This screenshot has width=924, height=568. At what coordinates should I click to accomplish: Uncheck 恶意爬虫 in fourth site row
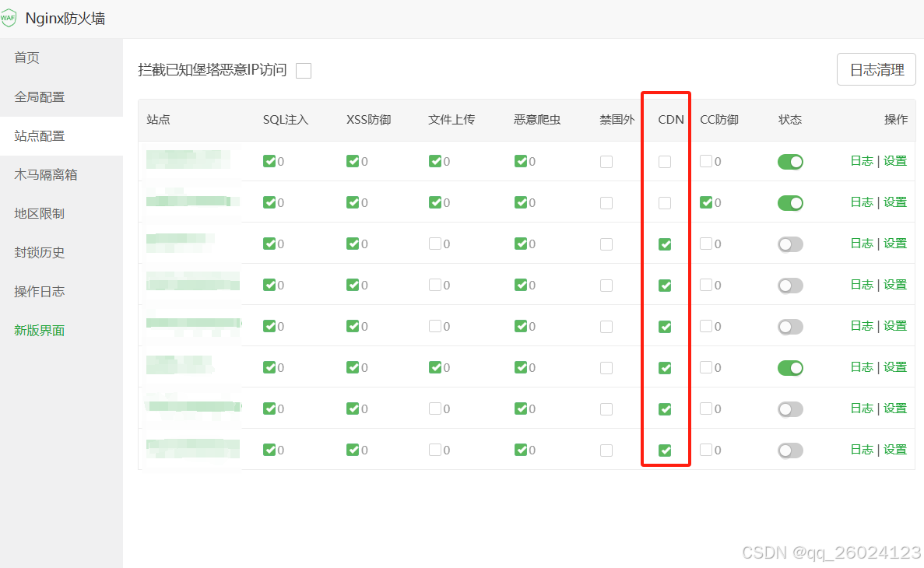[x=520, y=285]
